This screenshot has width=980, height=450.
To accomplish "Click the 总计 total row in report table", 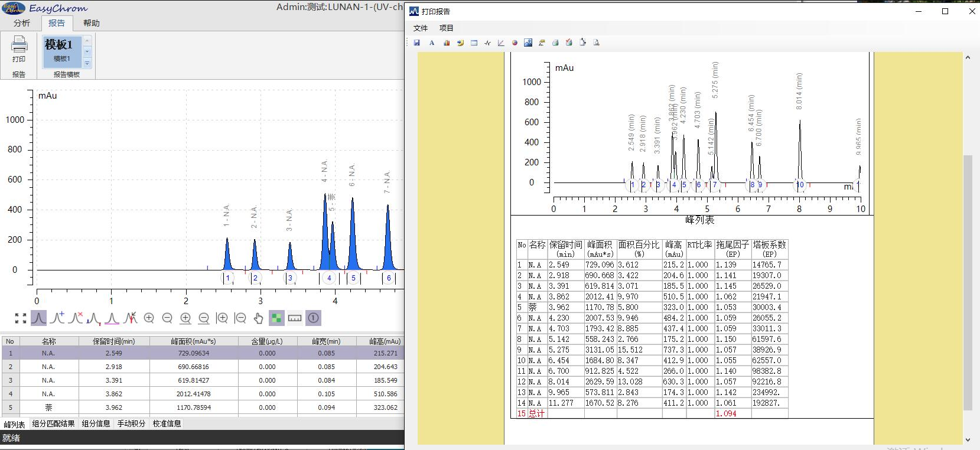I will (652, 413).
